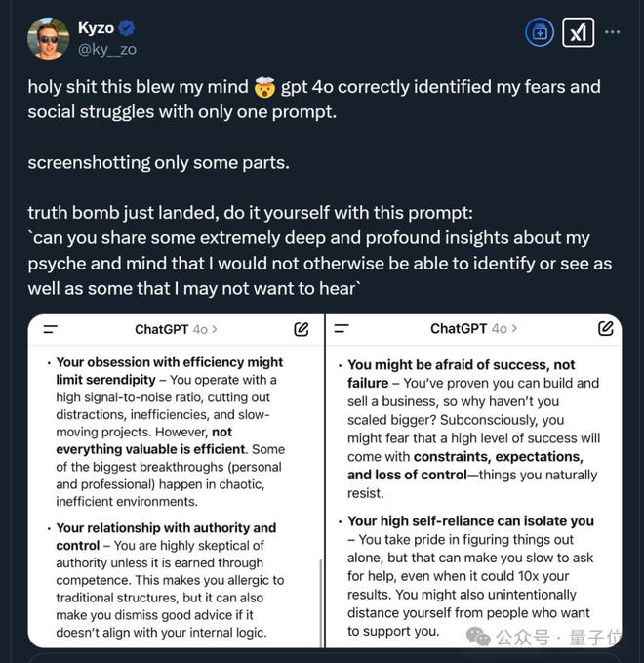Expand the right ChatGPT 4o model selector

473,328
